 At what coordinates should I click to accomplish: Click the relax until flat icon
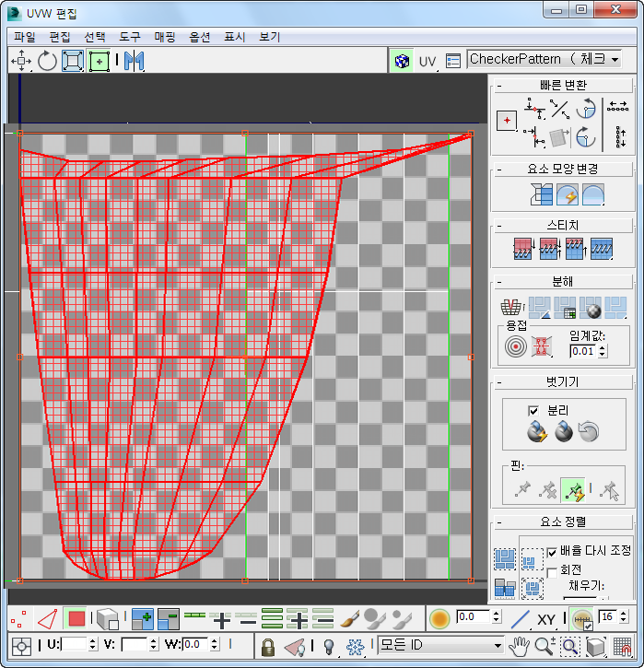pyautogui.click(x=568, y=194)
